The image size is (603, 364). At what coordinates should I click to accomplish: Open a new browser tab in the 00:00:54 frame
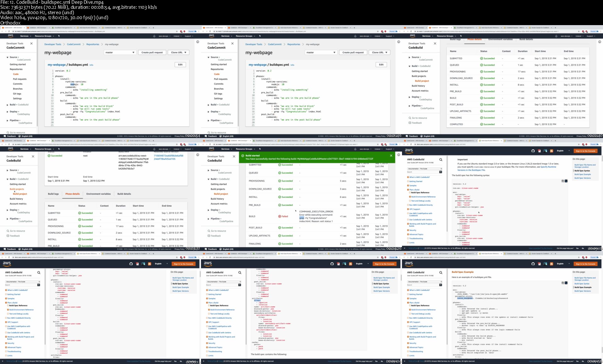tap(153, 28)
